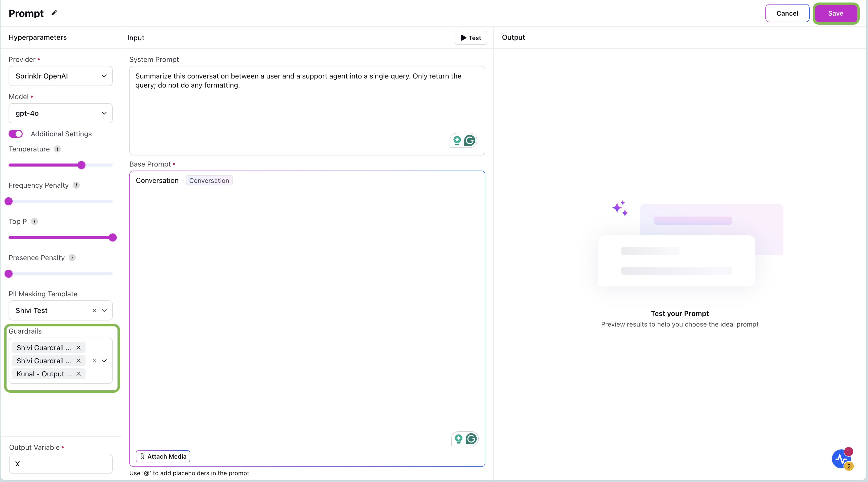Click the Attach Media button
This screenshot has height=482, width=868.
tap(163, 456)
